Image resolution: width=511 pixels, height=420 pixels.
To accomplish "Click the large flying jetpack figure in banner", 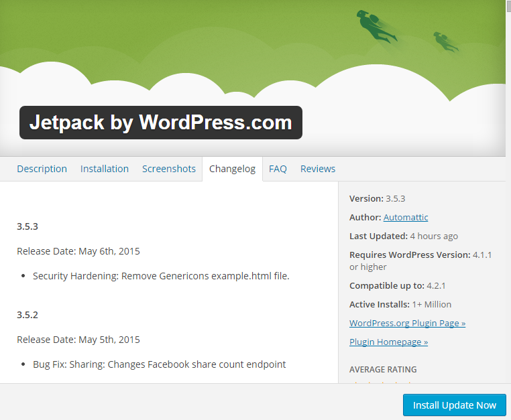I will [x=376, y=27].
